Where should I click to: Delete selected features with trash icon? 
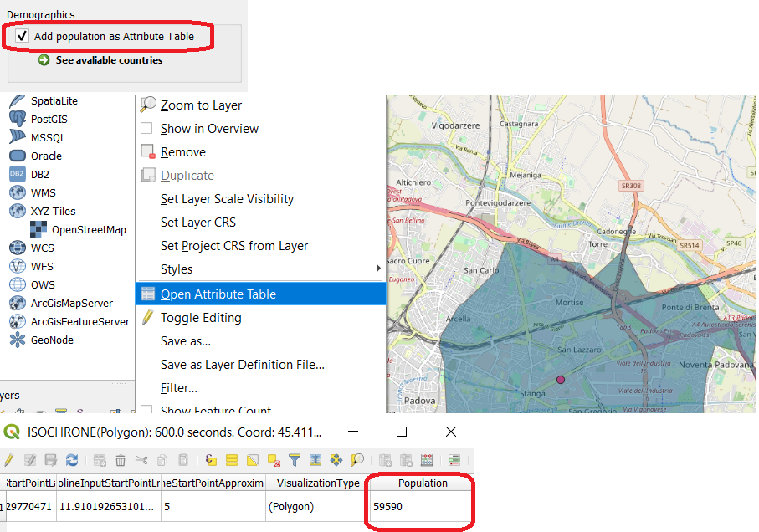(x=121, y=460)
